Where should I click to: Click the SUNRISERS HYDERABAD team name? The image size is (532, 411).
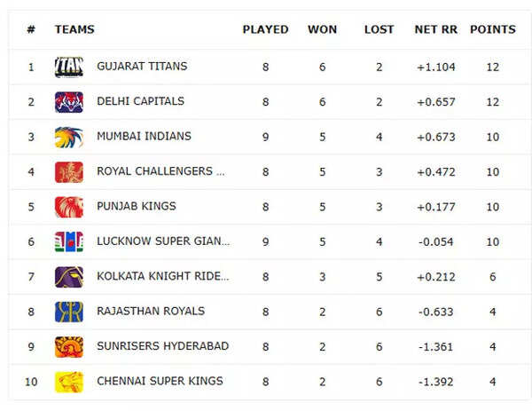[163, 346]
